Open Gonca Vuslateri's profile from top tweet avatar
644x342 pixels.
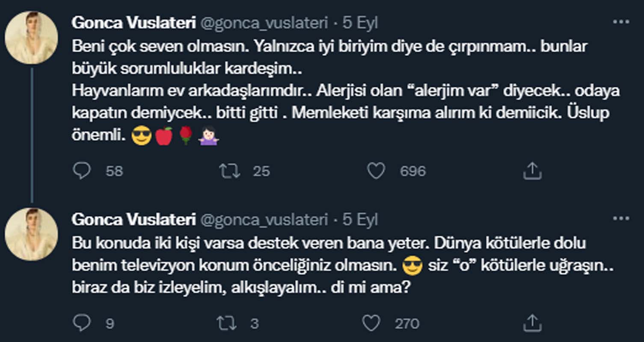[x=32, y=32]
